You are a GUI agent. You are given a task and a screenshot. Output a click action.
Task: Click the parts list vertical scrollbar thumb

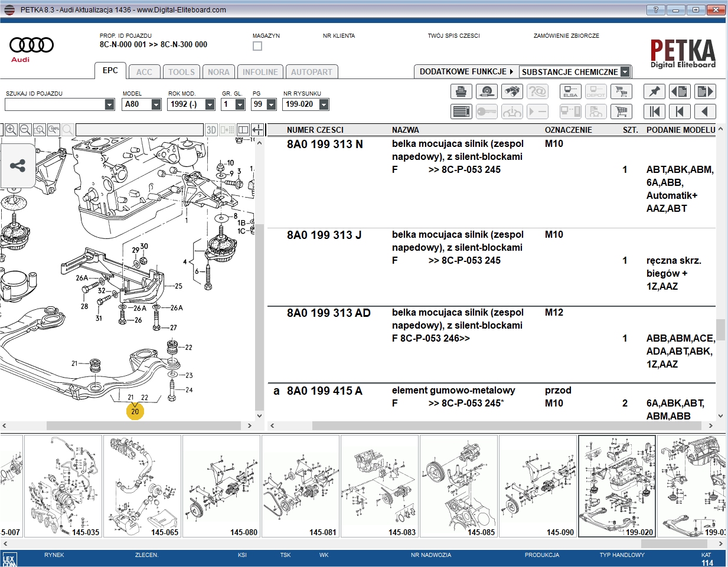click(x=720, y=330)
